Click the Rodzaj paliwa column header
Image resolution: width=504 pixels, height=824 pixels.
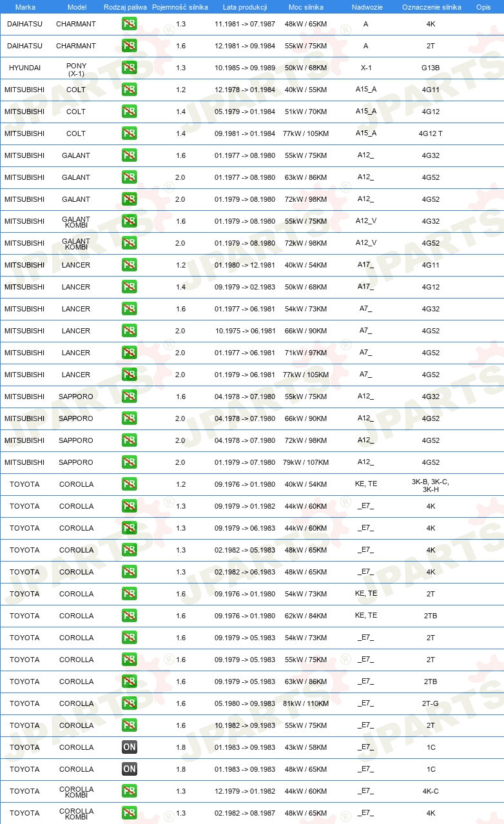125,7
